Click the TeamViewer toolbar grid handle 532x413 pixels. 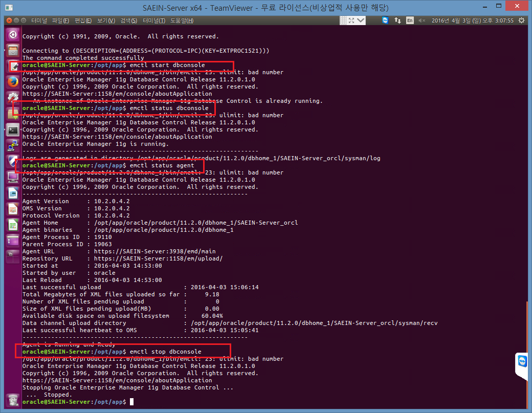click(343, 20)
